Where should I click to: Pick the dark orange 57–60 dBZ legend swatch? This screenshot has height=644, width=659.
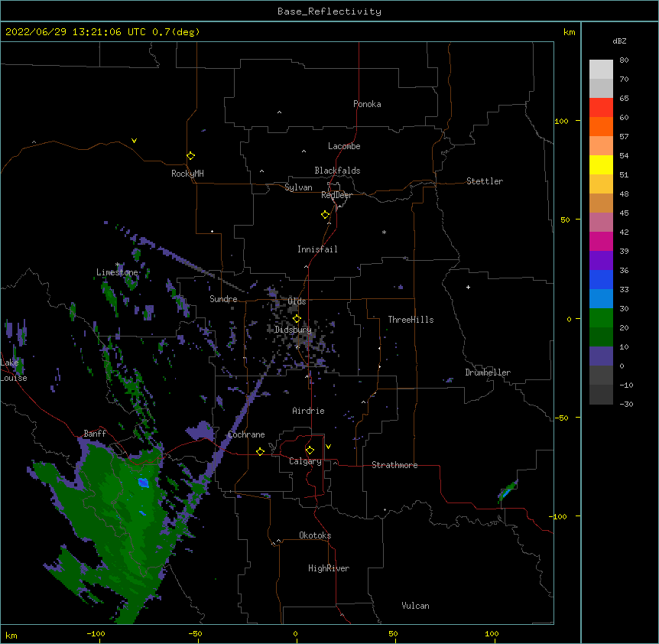point(601,126)
